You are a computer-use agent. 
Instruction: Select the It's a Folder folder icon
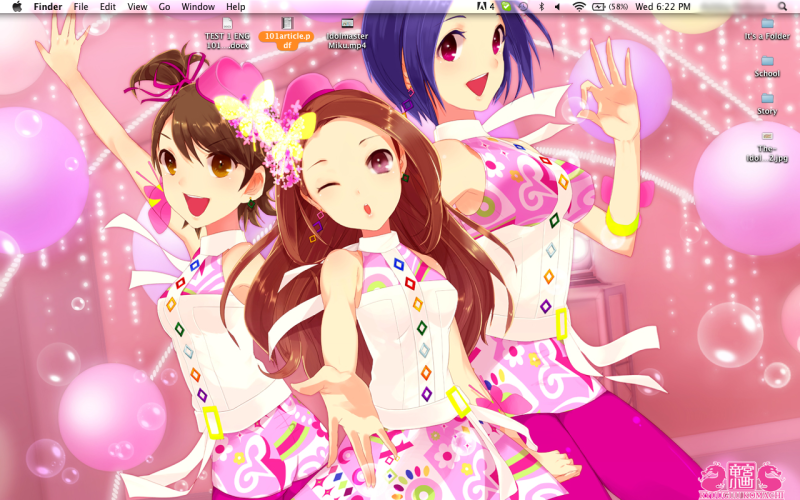pyautogui.click(x=767, y=23)
